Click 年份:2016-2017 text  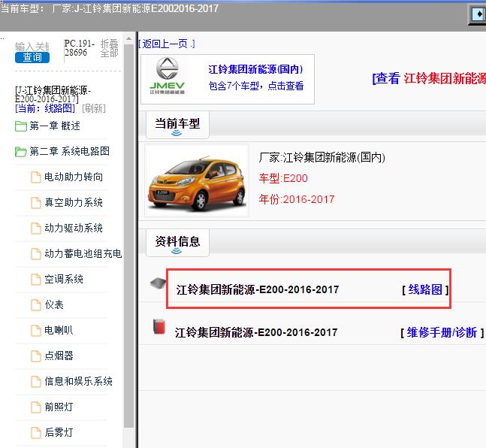click(297, 199)
